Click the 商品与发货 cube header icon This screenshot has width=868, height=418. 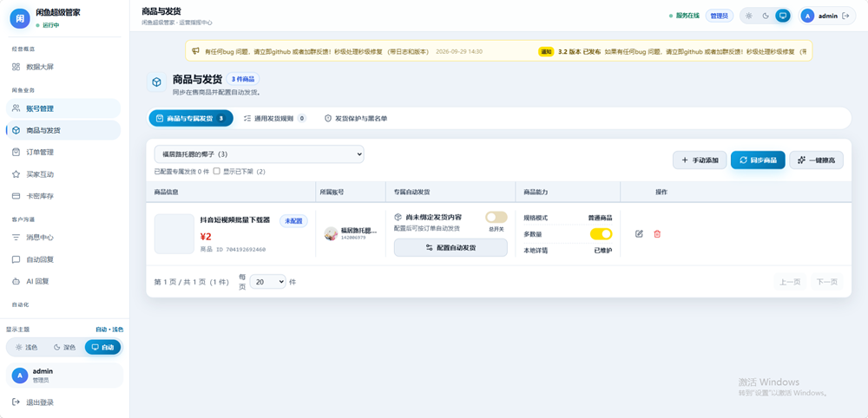click(156, 82)
